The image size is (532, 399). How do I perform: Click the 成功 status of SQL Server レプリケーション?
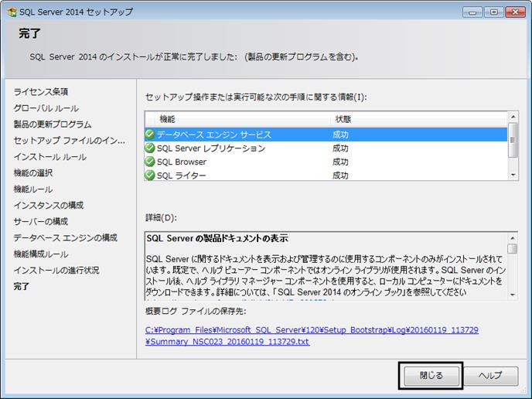pyautogui.click(x=340, y=148)
